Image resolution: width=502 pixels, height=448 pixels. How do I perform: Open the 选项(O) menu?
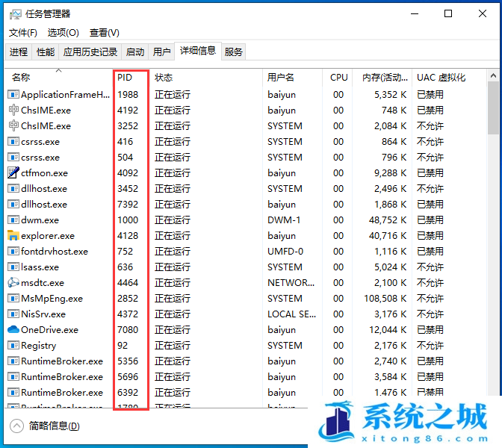(x=63, y=33)
